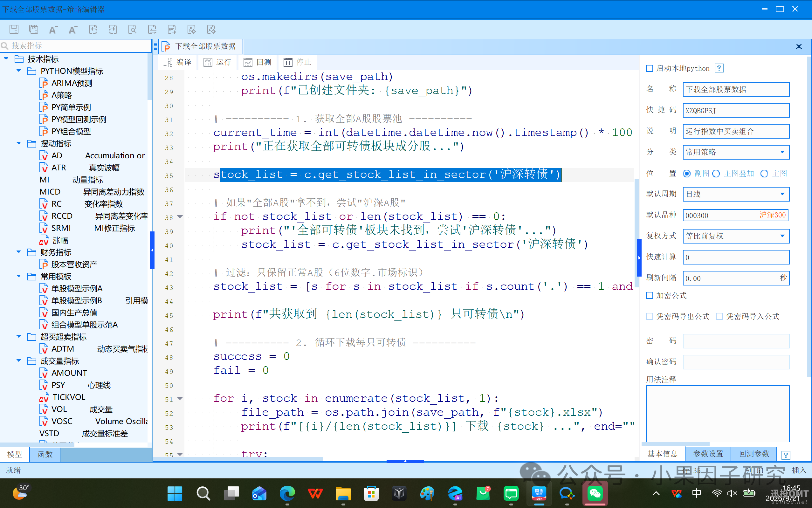Open the 复权方式 dropdown showing 等比前复权
812x508 pixels.
(736, 236)
